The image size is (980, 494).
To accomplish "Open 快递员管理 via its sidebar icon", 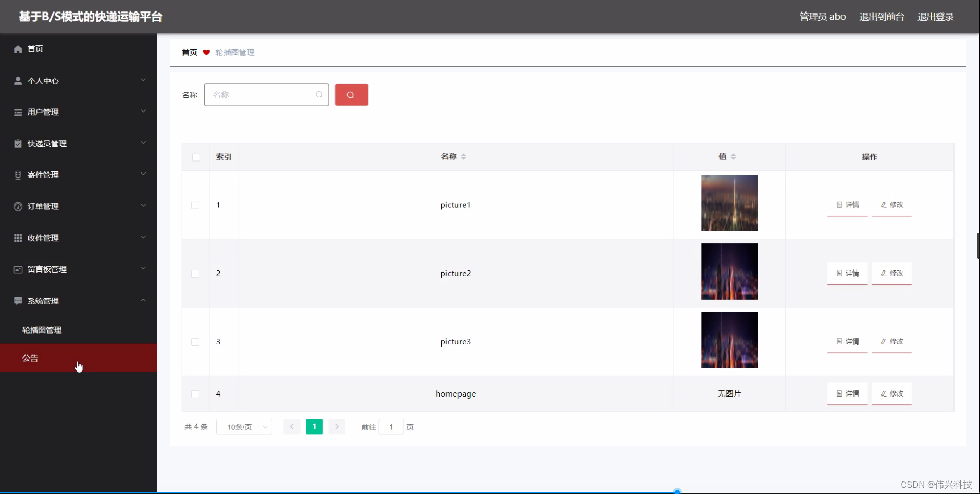I will [17, 143].
